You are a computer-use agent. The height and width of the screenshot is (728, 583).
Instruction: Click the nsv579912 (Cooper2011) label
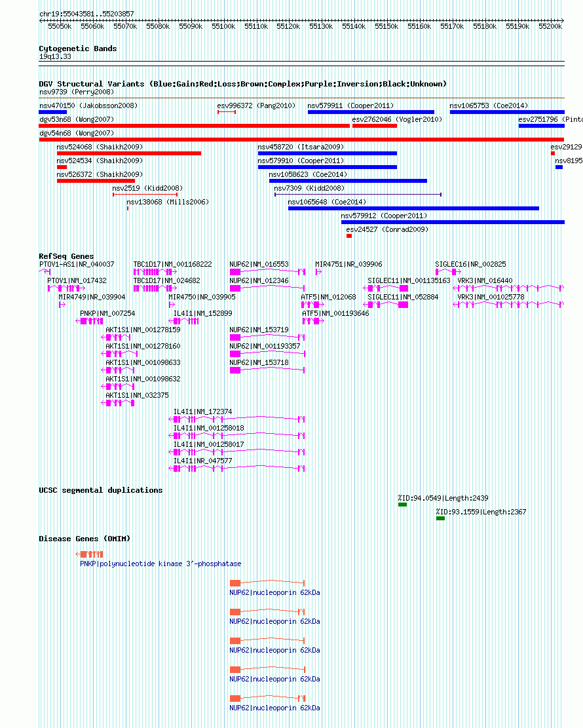(x=384, y=216)
